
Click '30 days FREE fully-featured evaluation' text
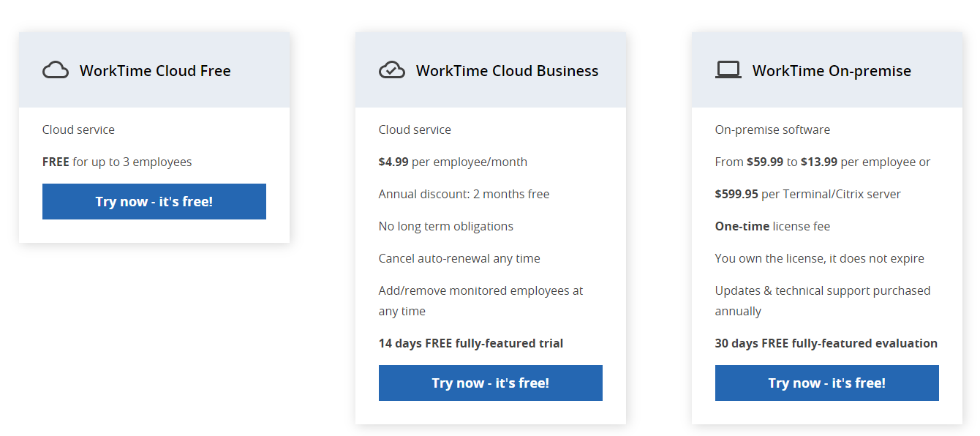pos(826,343)
